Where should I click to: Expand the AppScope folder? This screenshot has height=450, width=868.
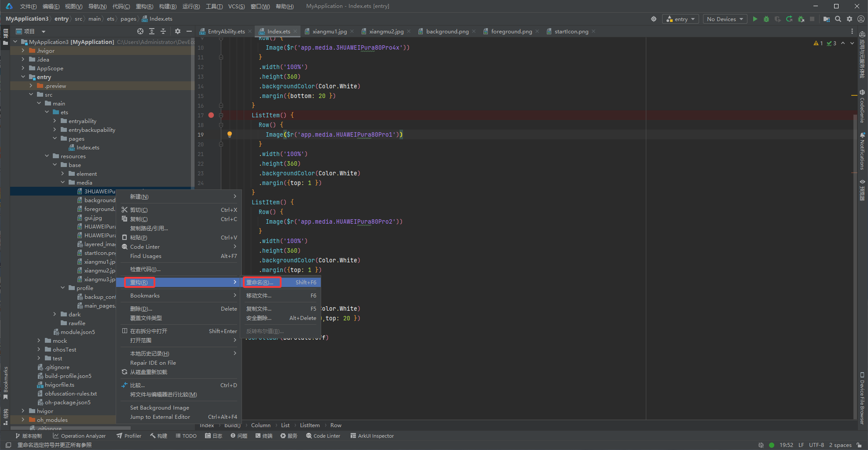(23, 68)
